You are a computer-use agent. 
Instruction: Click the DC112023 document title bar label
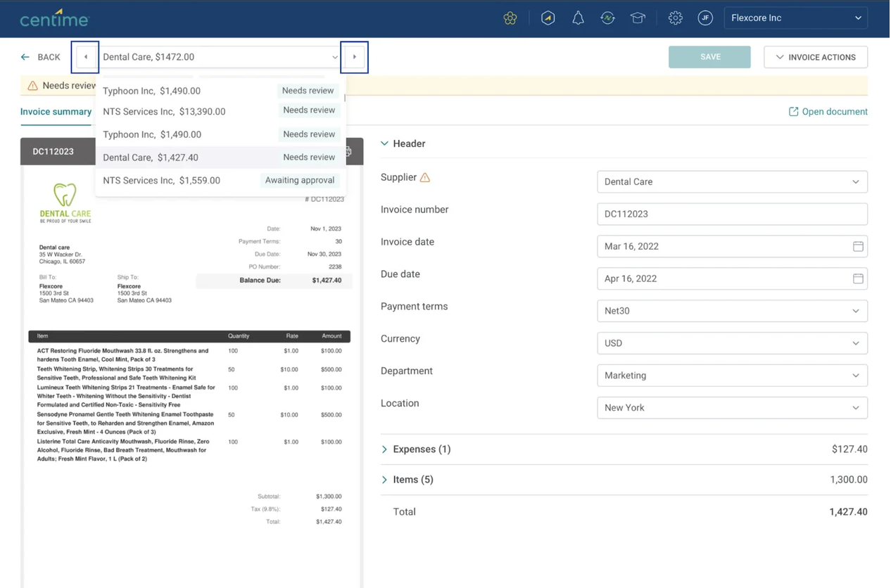tap(53, 151)
